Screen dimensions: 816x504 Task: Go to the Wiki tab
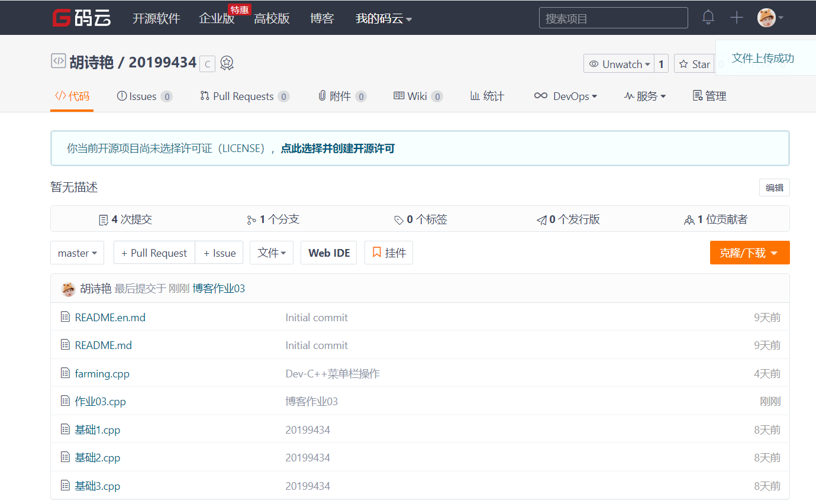coord(418,96)
